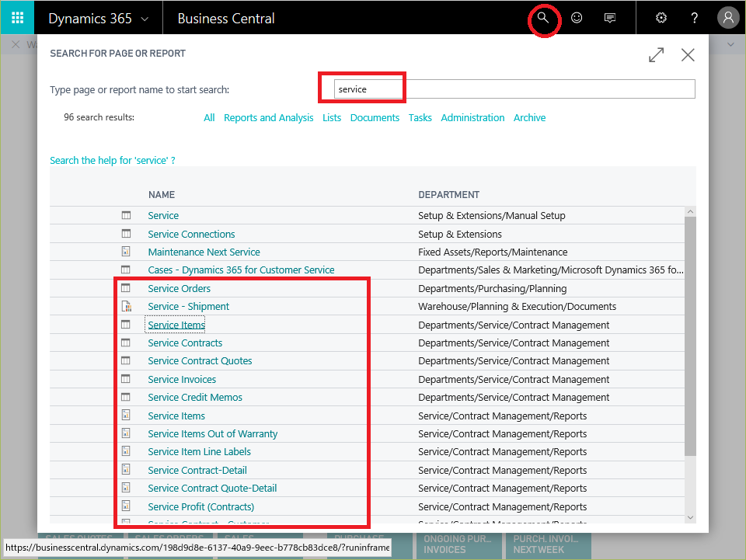Screen dimensions: 746x560
Task: Open the app launcher waffle icon
Action: click(18, 18)
